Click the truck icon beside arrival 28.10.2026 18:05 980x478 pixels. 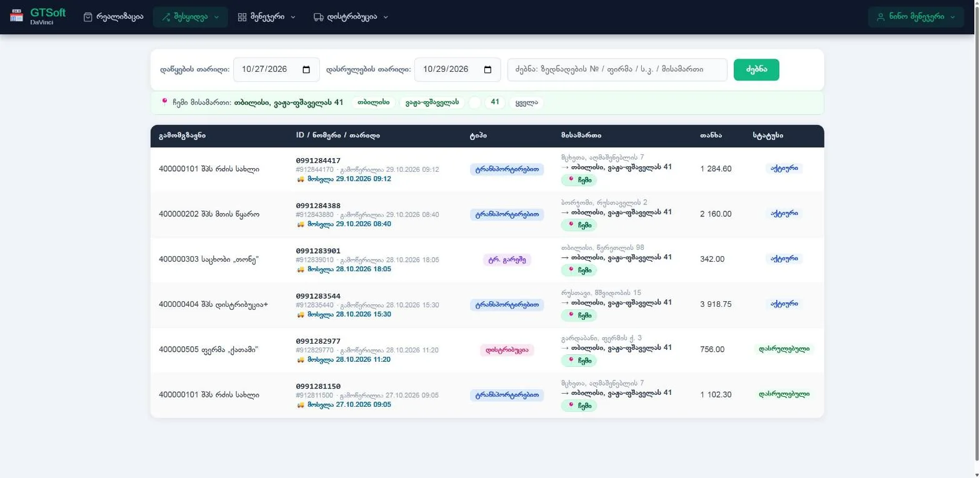(300, 269)
